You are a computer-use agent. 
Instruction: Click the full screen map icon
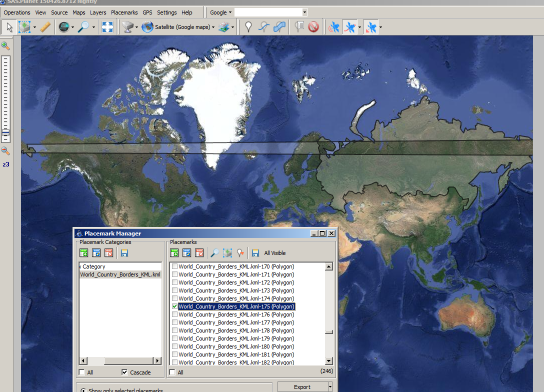(107, 27)
